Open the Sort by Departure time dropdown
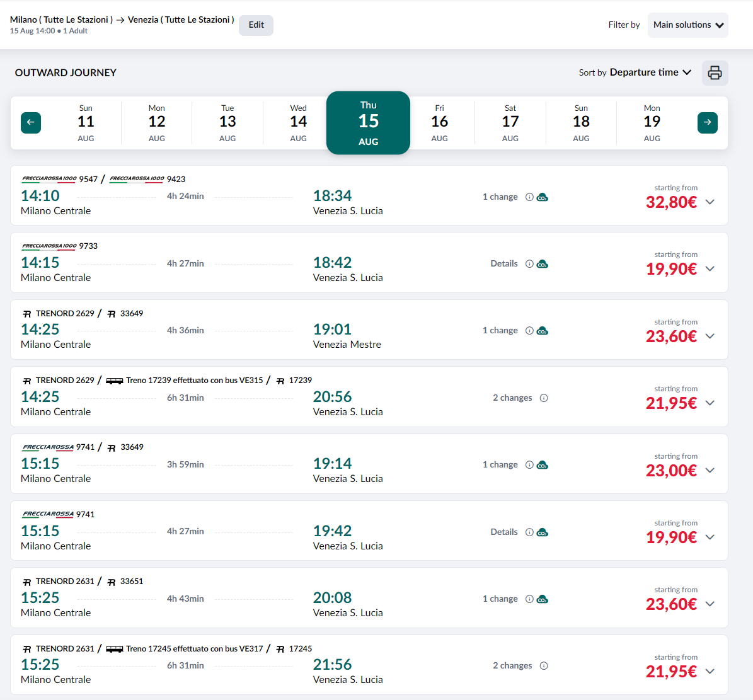Viewport: 753px width, 700px height. coord(635,72)
